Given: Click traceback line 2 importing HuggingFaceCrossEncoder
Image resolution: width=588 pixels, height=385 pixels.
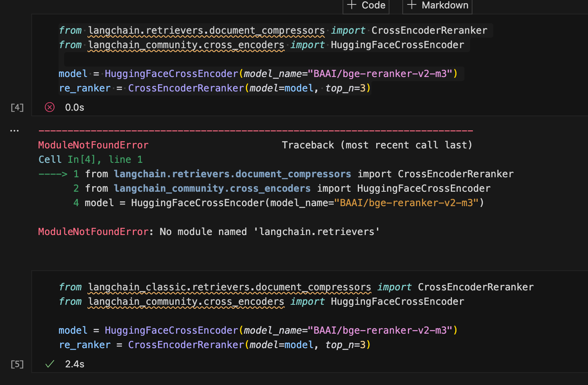Looking at the screenshot, I should coord(282,188).
